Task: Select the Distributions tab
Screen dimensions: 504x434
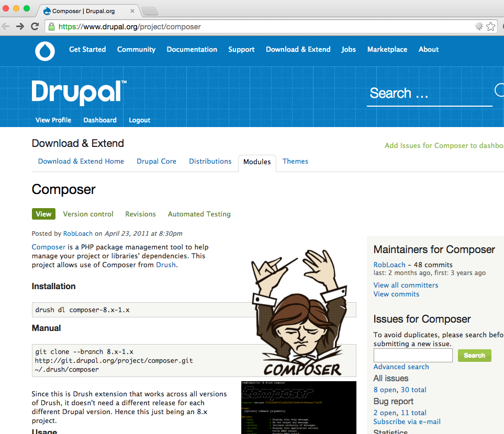Action: (x=210, y=161)
